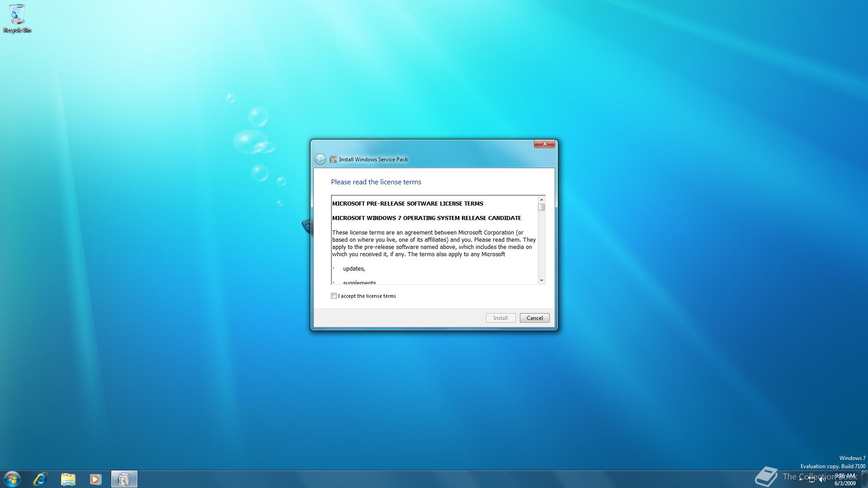Click the license text scroll-up arrow
Viewport: 868px width, 488px height.
542,199
